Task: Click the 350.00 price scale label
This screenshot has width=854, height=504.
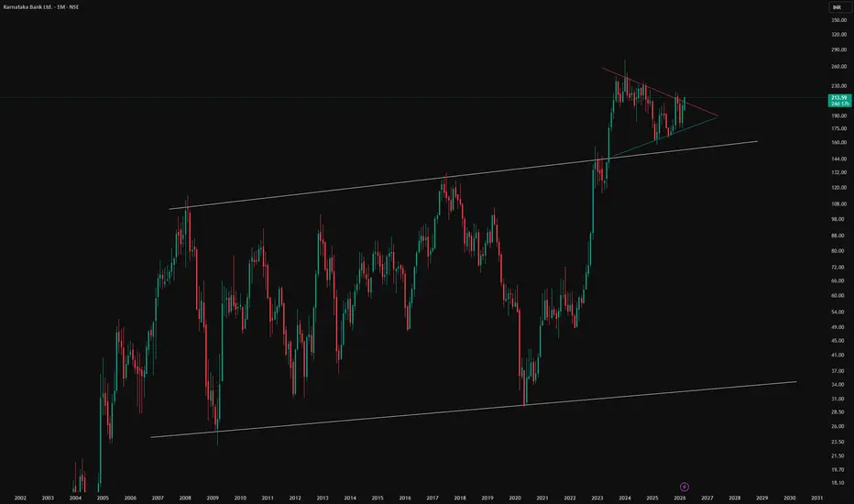Action: point(838,20)
